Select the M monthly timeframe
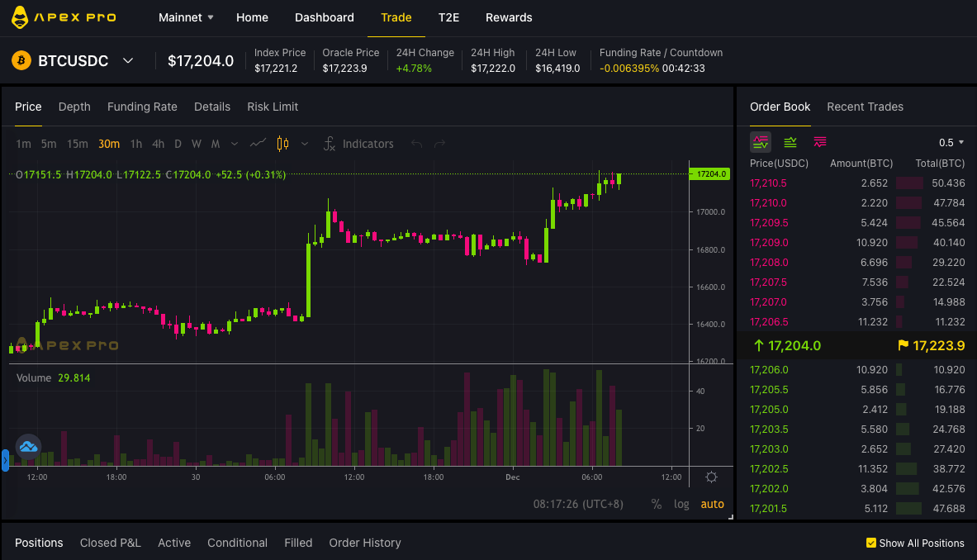The width and height of the screenshot is (977, 560). [216, 144]
